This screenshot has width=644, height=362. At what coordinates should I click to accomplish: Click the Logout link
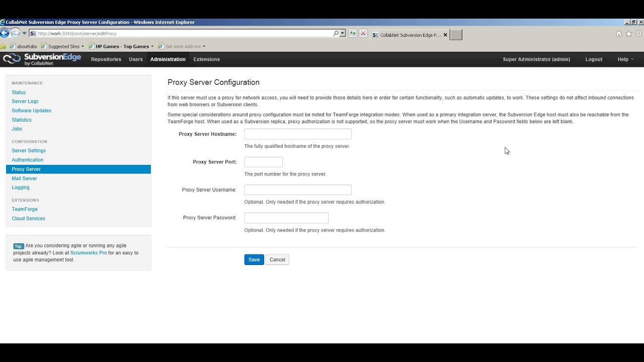[x=594, y=59]
